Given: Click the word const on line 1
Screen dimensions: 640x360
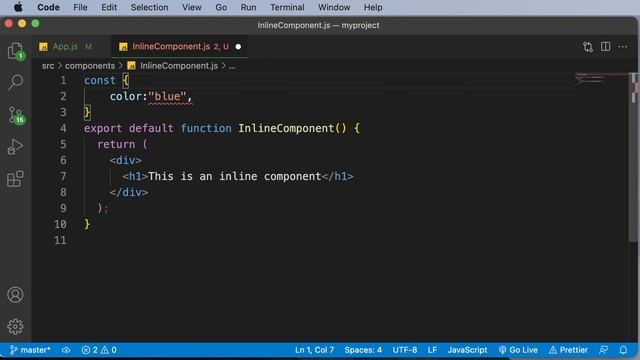Looking at the screenshot, I should tap(100, 80).
